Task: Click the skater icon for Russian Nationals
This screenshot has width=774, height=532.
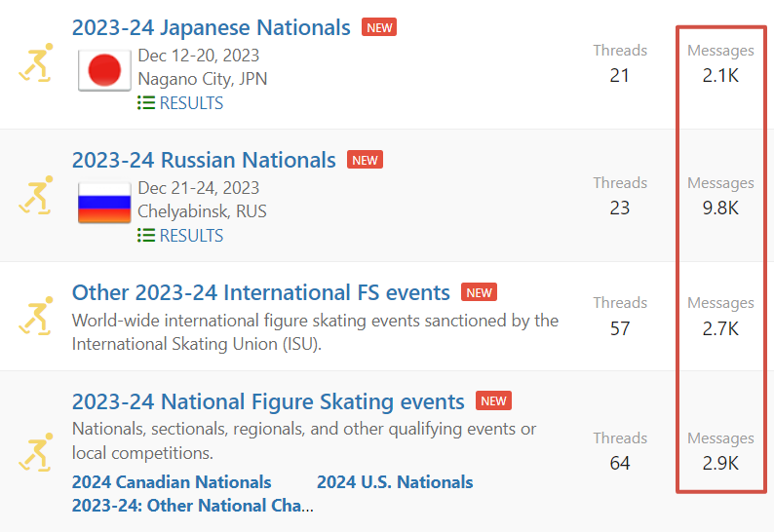Action: tap(35, 196)
